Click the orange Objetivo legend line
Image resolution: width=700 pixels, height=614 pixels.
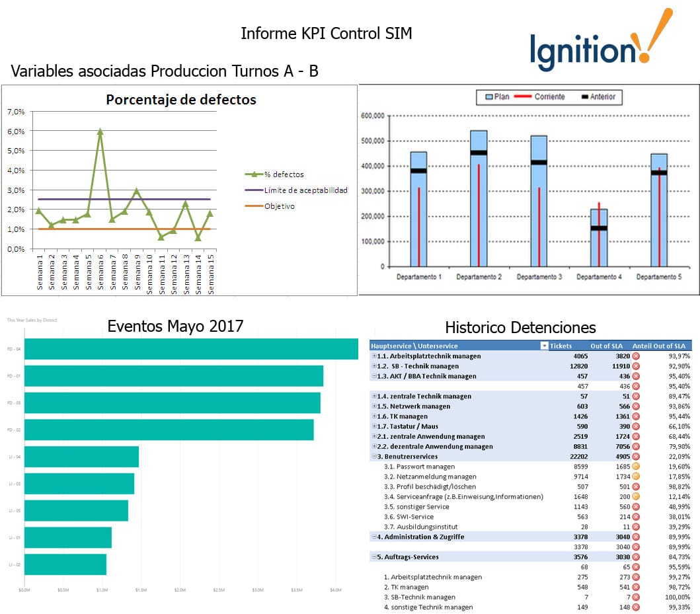tap(254, 206)
